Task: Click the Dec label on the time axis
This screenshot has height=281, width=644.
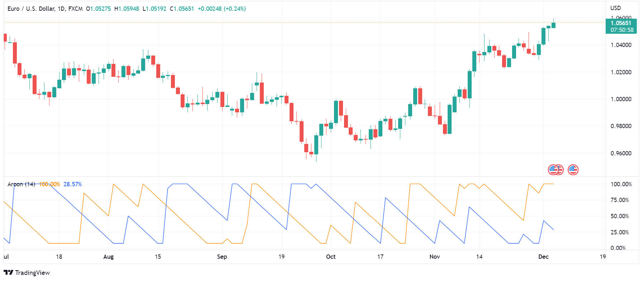Action: tap(543, 257)
